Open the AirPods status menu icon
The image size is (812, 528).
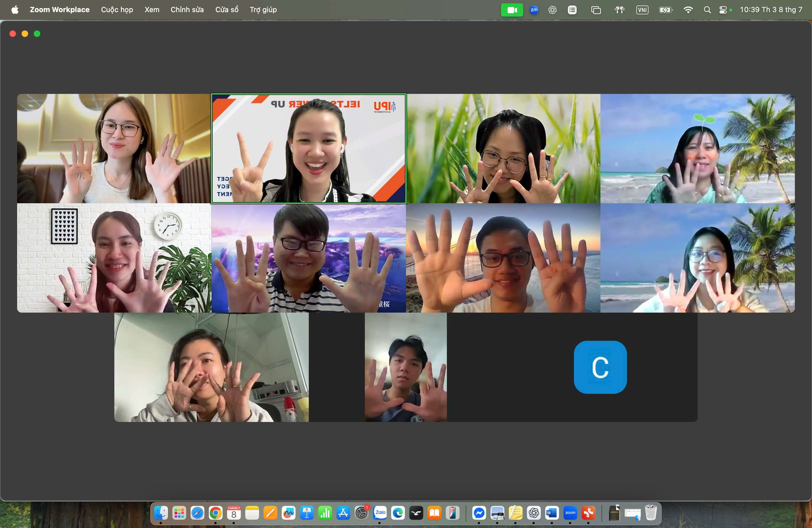[x=619, y=10]
